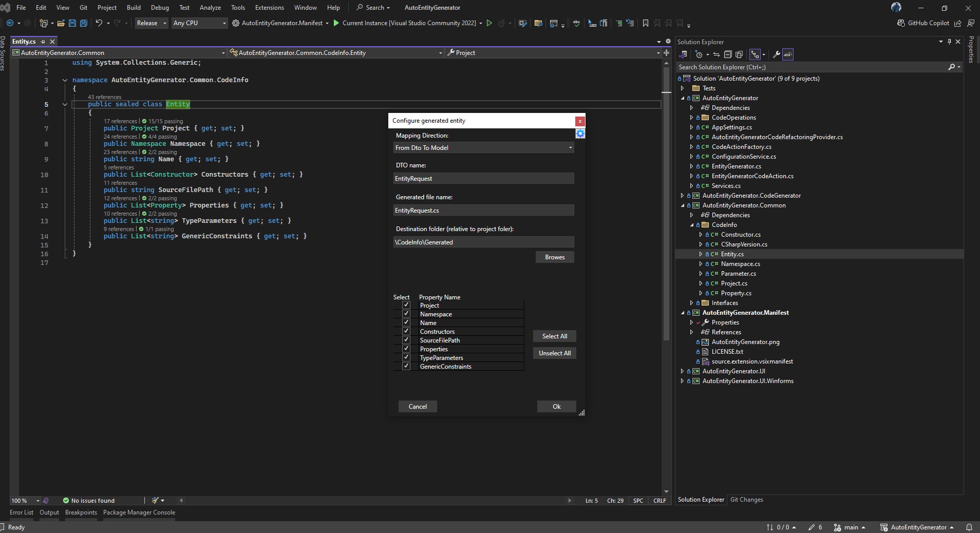980x533 pixels.
Task: Collapse the AutoEntityGenerator.Manifest project node
Action: click(x=683, y=313)
